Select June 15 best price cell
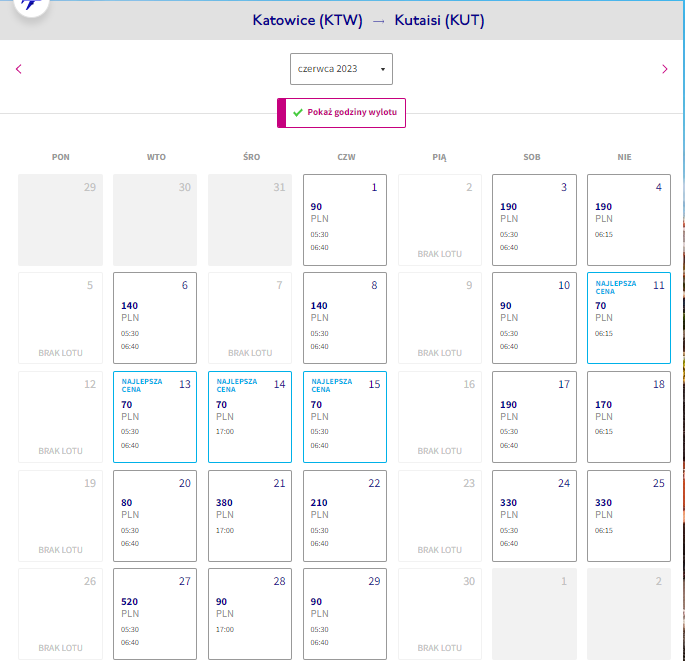685x661 pixels. pyautogui.click(x=345, y=417)
